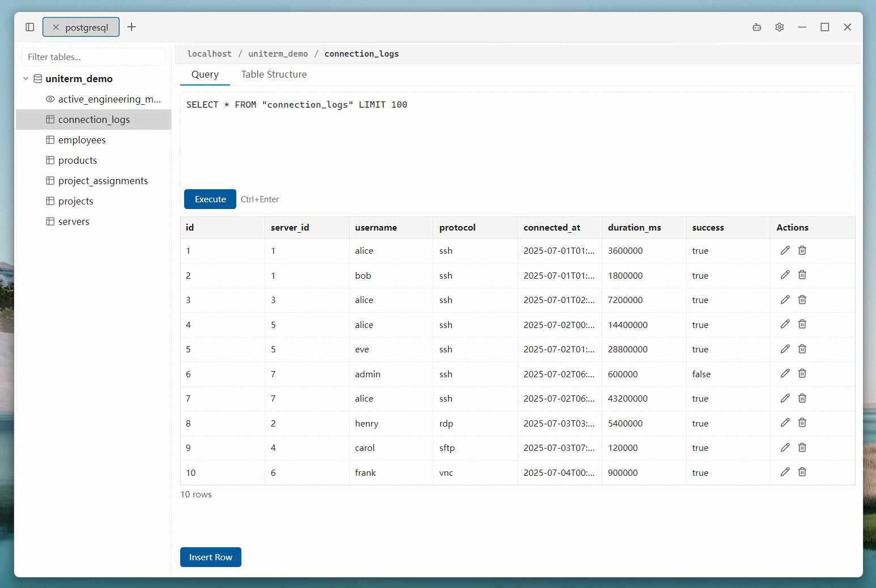The image size is (876, 588).
Task: Collapse the uniterm_demo database tree
Action: (x=25, y=79)
